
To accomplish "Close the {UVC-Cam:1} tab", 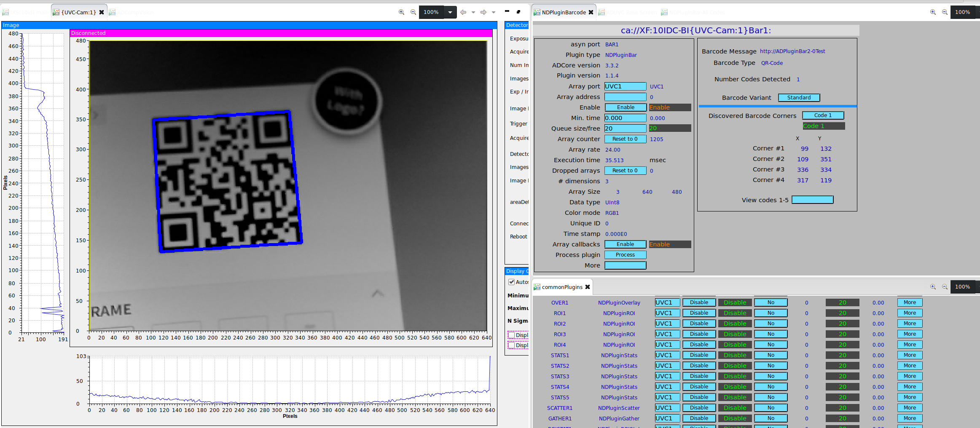I will click(x=102, y=12).
